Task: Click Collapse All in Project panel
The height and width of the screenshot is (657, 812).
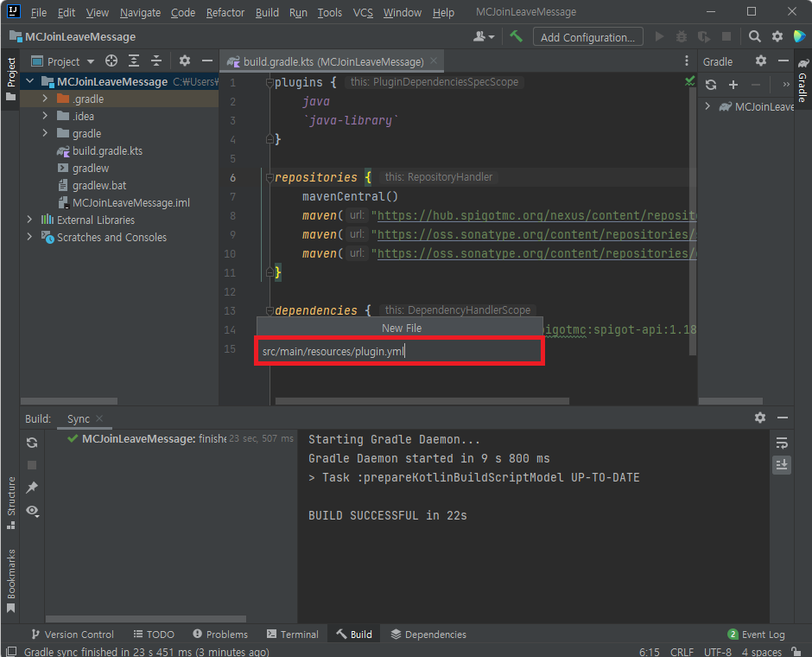Action: click(156, 61)
